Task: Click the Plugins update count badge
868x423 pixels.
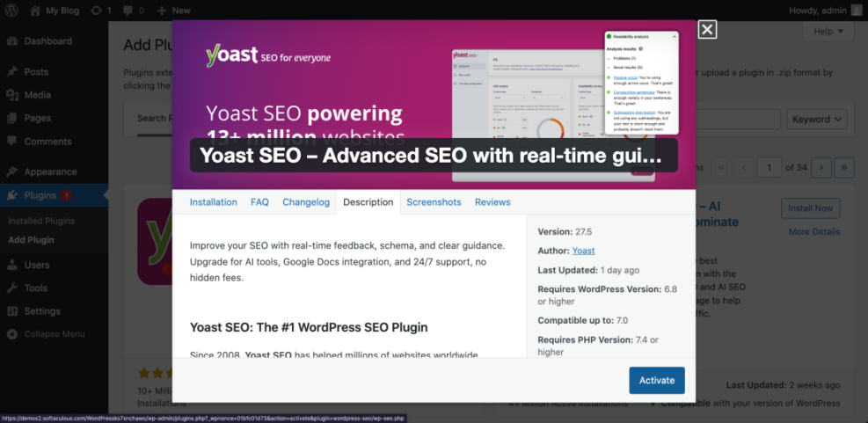Action: click(66, 195)
